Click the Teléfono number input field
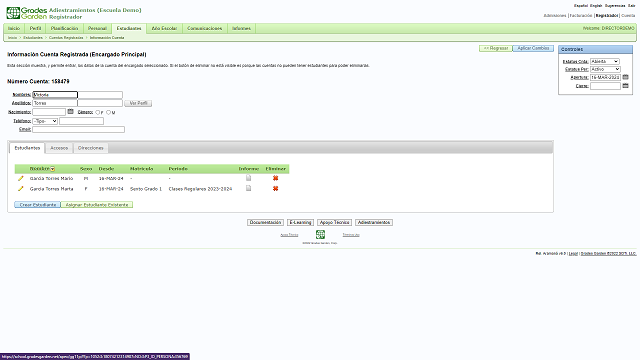 81,121
